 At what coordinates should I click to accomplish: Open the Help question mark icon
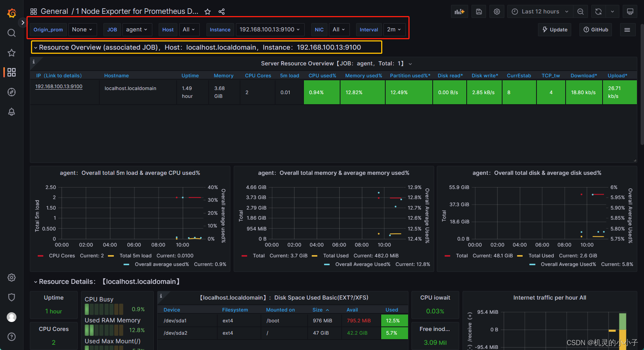pos(12,337)
